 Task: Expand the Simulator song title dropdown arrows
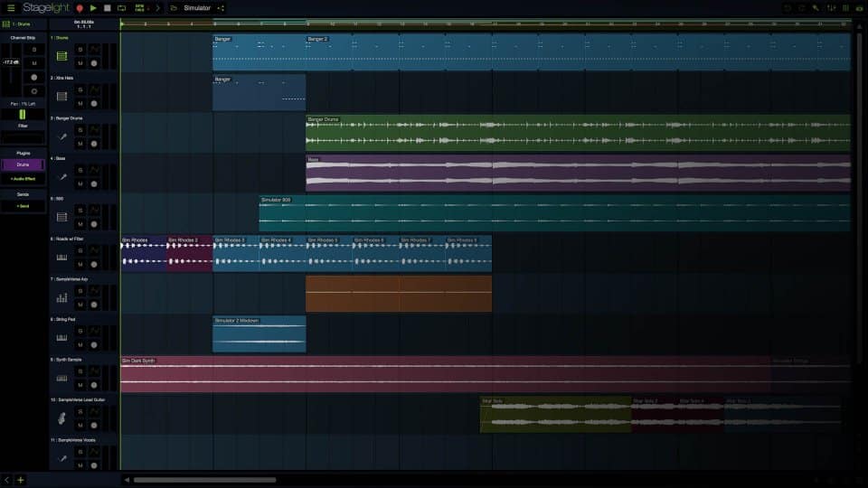tap(221, 8)
